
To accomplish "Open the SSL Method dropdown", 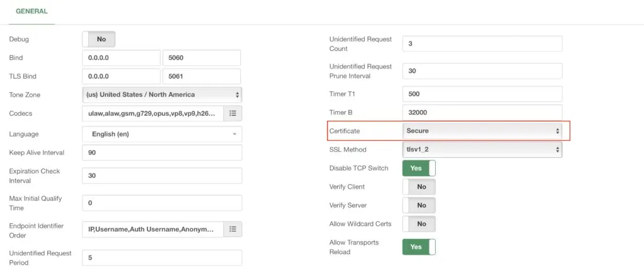I will point(482,150).
